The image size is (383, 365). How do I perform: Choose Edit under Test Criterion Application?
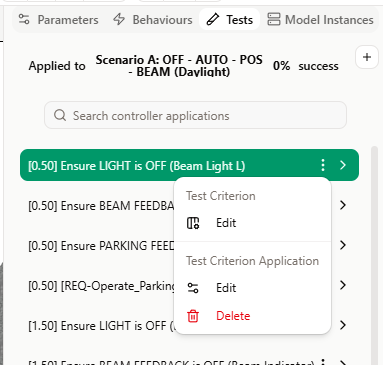coord(252,288)
